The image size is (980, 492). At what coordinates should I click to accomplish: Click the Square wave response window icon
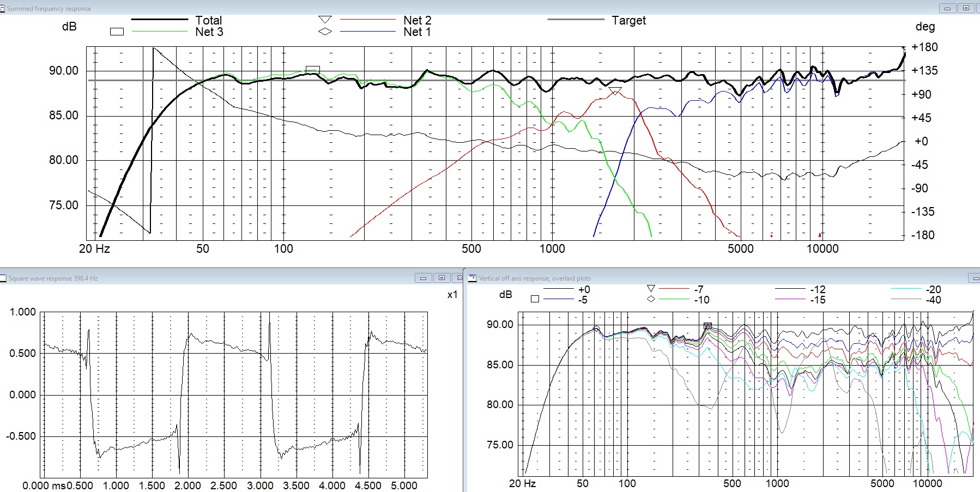[3, 278]
